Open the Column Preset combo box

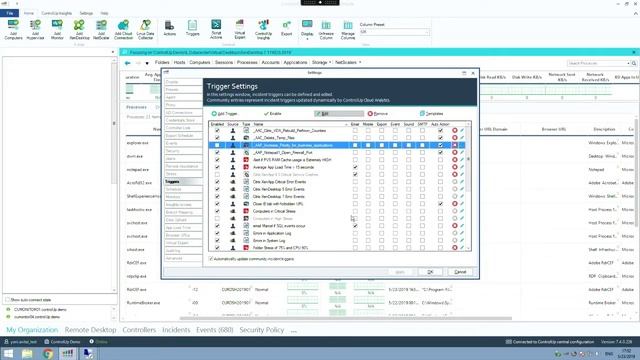pyautogui.click(x=394, y=31)
